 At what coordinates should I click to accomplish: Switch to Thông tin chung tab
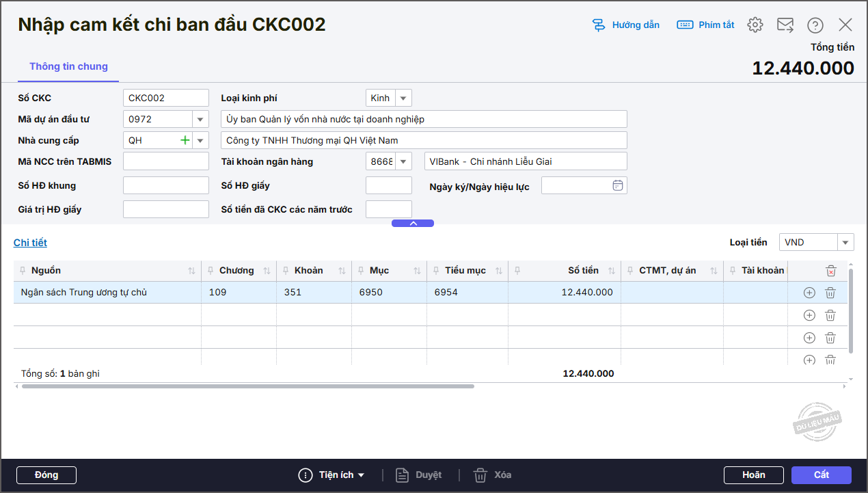68,66
